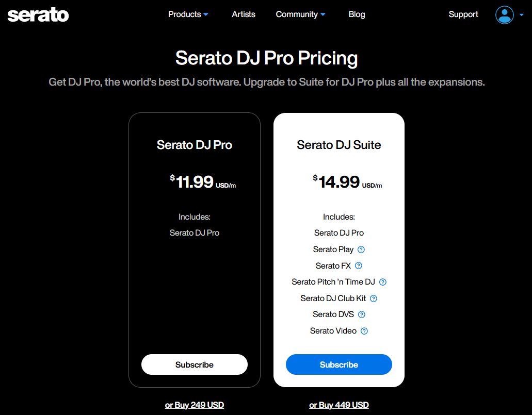Buy Serato DJ Pro for 249 USD
The height and width of the screenshot is (415, 532).
click(x=194, y=405)
